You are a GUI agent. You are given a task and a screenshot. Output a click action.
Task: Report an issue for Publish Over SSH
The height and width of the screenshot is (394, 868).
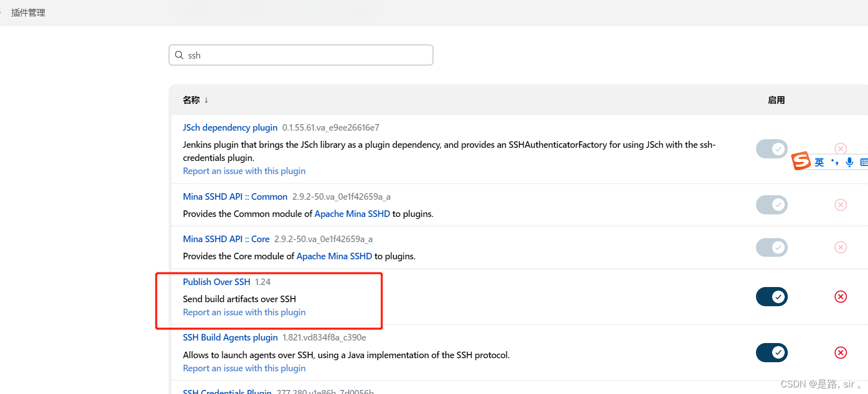[x=244, y=312]
